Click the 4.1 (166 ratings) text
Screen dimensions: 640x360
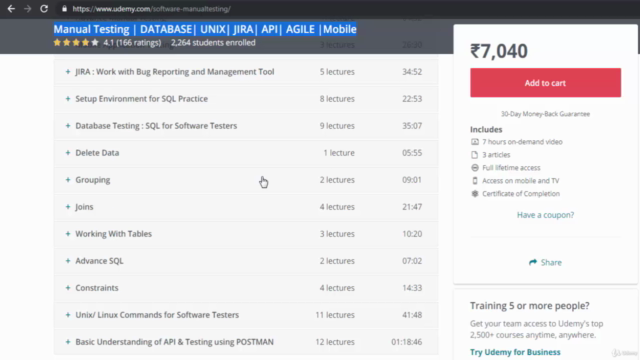tap(132, 42)
